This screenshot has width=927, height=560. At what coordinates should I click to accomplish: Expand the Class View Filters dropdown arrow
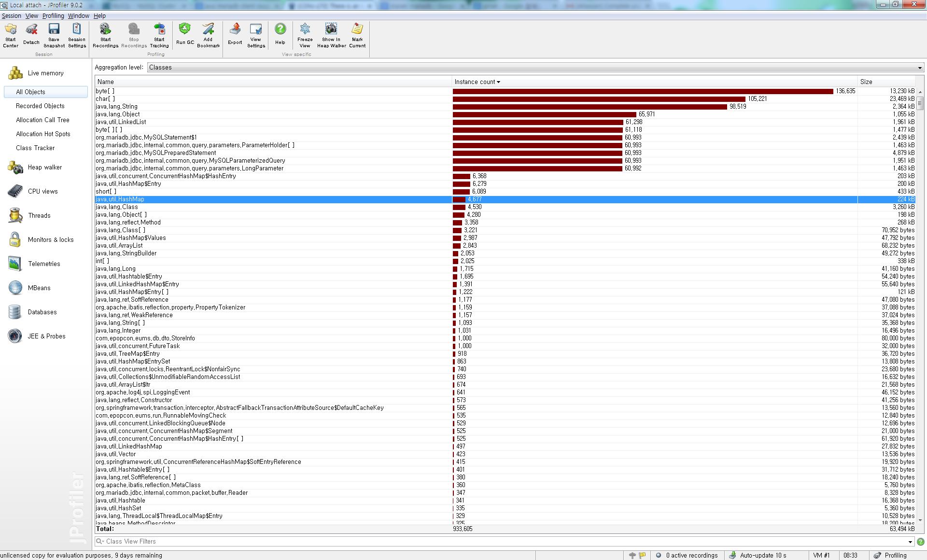tap(911, 542)
